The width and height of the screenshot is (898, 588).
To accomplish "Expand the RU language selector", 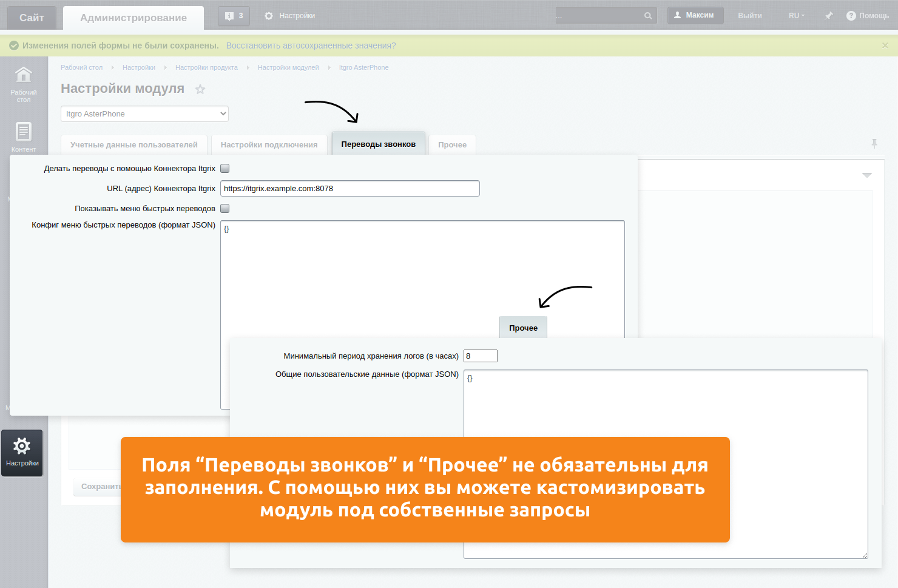I will 796,16.
